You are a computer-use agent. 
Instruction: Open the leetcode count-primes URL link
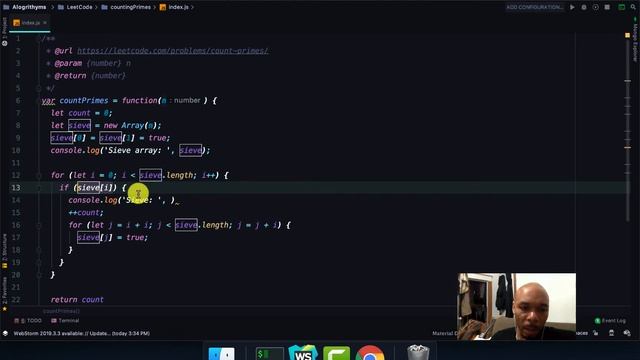[172, 51]
